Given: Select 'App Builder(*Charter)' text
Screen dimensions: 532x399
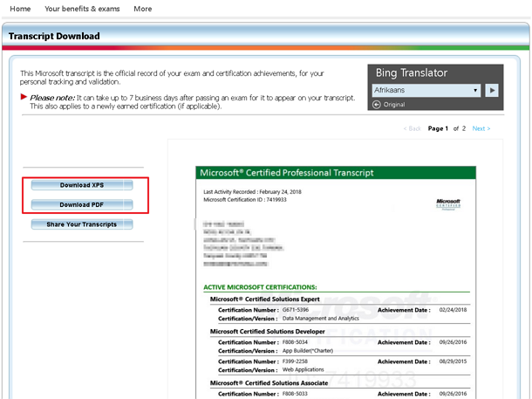Looking at the screenshot, I should click(x=308, y=350).
